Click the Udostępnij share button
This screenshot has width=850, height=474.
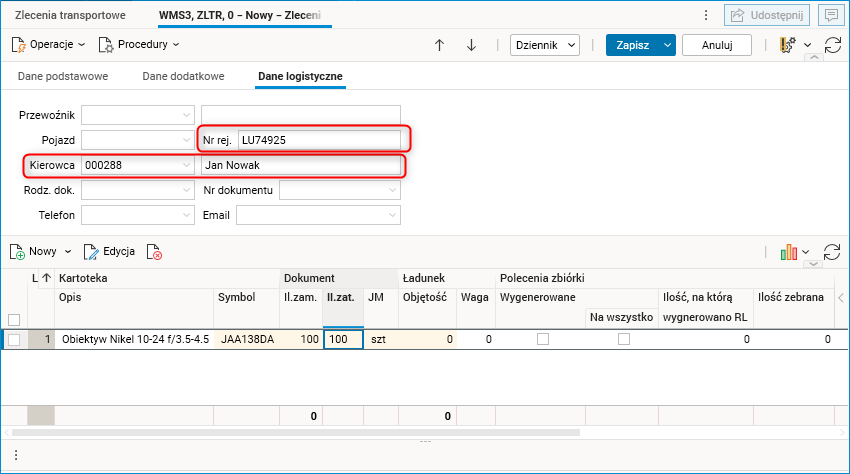(x=767, y=15)
